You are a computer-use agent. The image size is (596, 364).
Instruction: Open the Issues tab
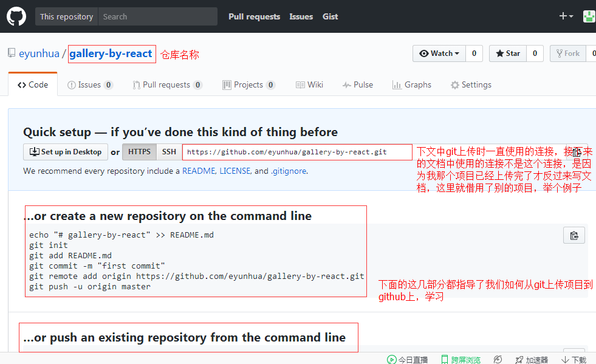[x=90, y=85]
